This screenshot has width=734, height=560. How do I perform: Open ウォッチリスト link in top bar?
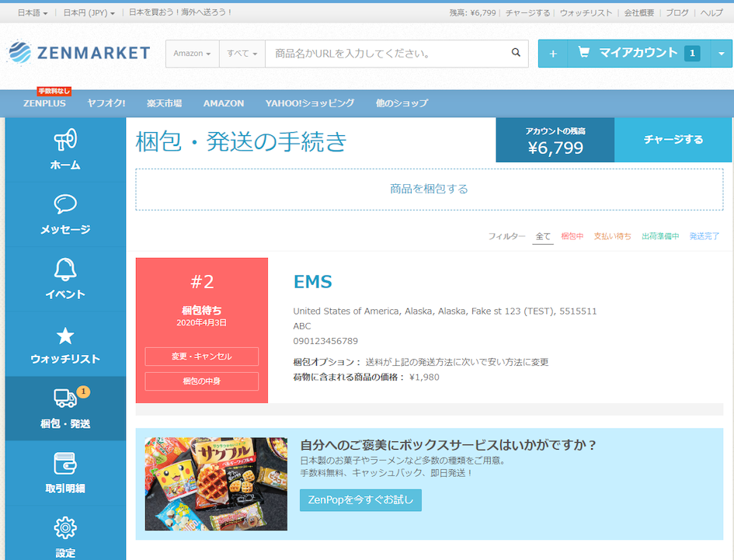click(586, 13)
